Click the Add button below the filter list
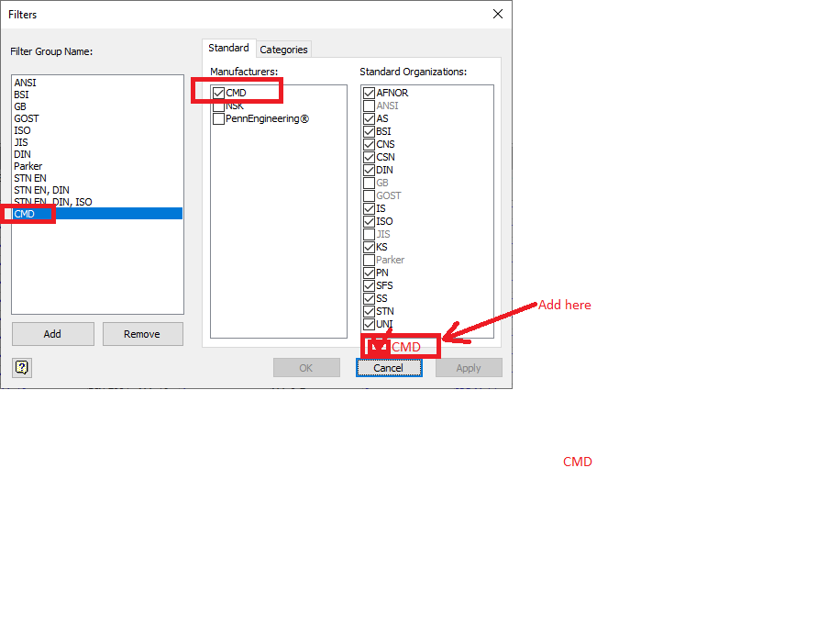Viewport: 840px width, 635px height. 52,333
